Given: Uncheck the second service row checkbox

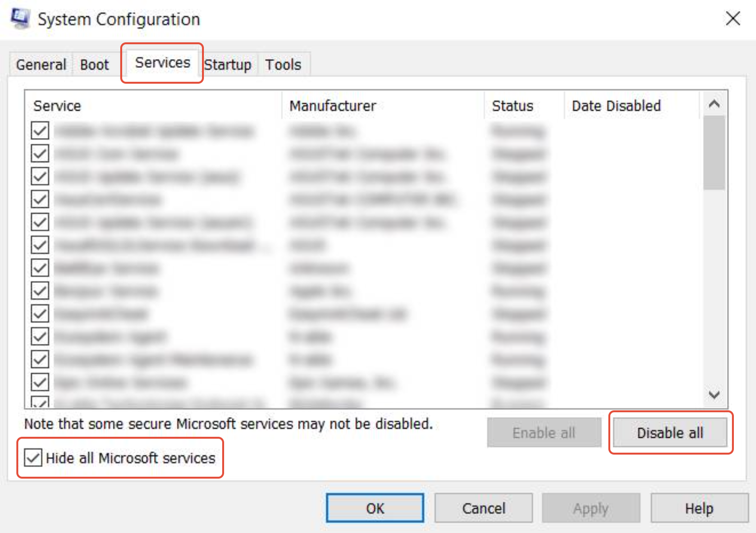Looking at the screenshot, I should [x=40, y=153].
